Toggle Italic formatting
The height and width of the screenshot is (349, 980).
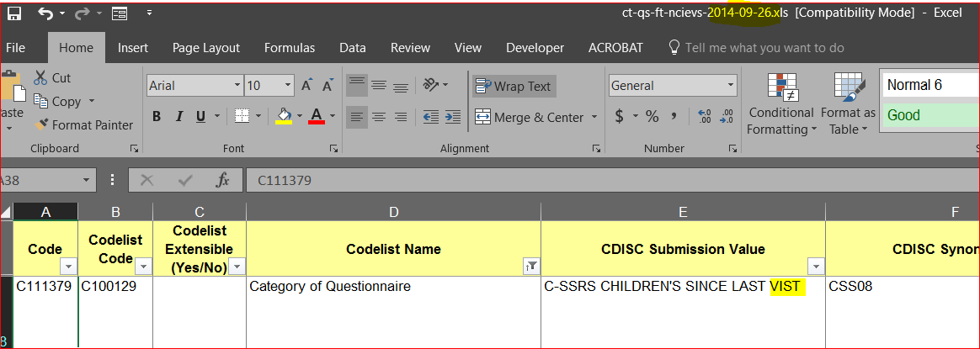[x=178, y=116]
